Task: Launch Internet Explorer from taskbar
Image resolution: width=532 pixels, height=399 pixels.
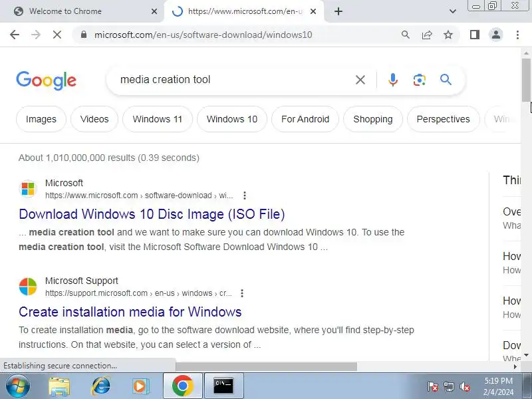Action: pos(101,386)
